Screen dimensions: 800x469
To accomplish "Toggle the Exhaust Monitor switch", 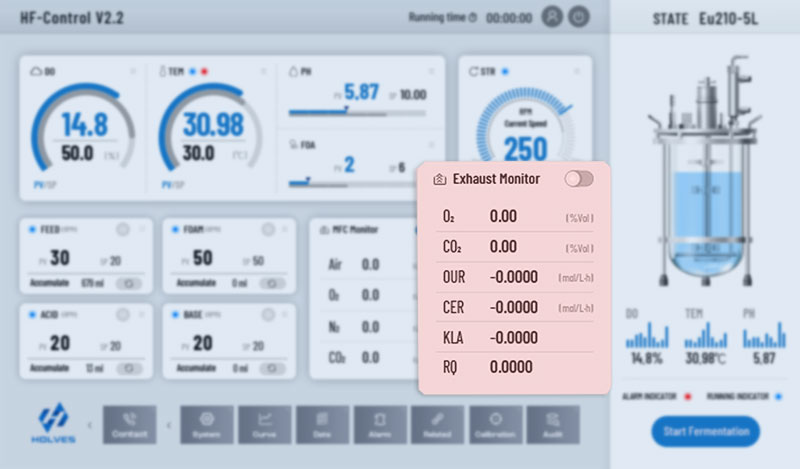I will pos(578,179).
